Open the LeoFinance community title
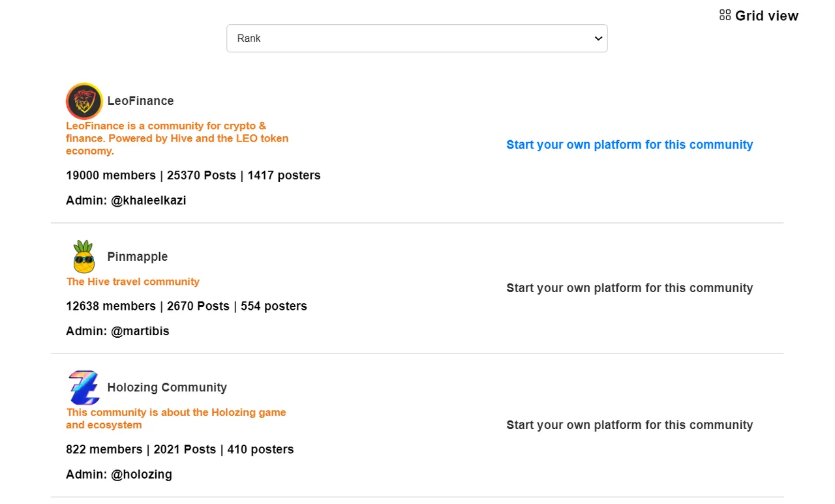The height and width of the screenshot is (504, 835). pos(140,101)
